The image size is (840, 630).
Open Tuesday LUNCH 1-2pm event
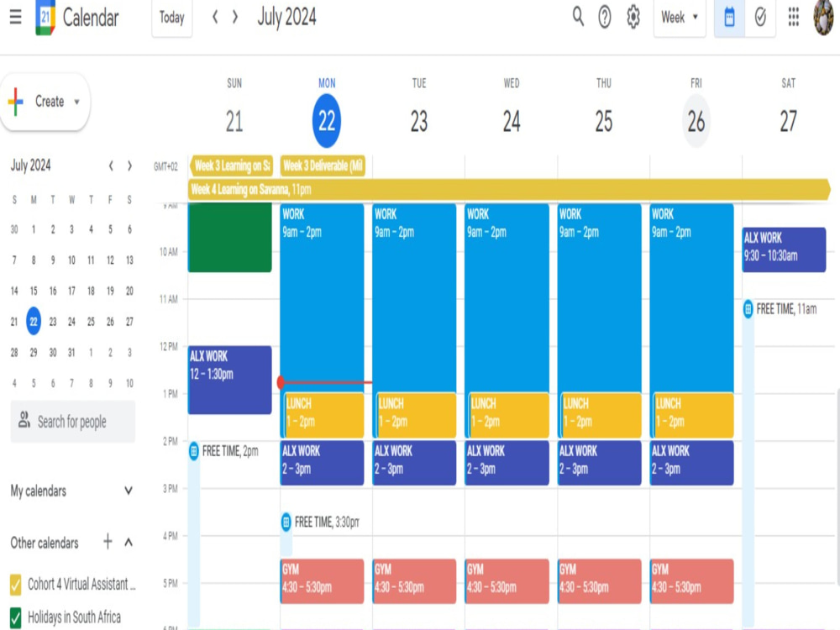click(x=417, y=416)
